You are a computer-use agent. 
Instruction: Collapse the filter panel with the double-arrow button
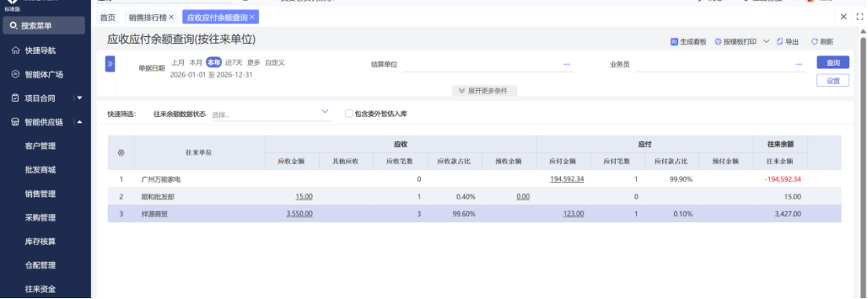point(110,64)
